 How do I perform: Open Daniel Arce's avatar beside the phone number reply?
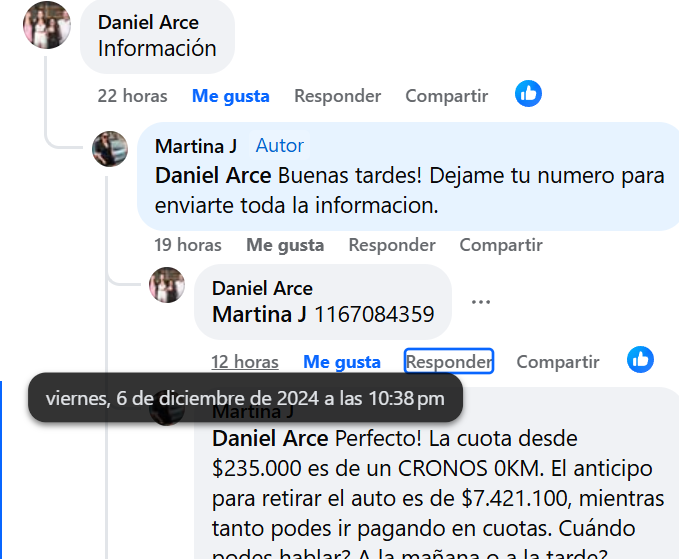(167, 285)
